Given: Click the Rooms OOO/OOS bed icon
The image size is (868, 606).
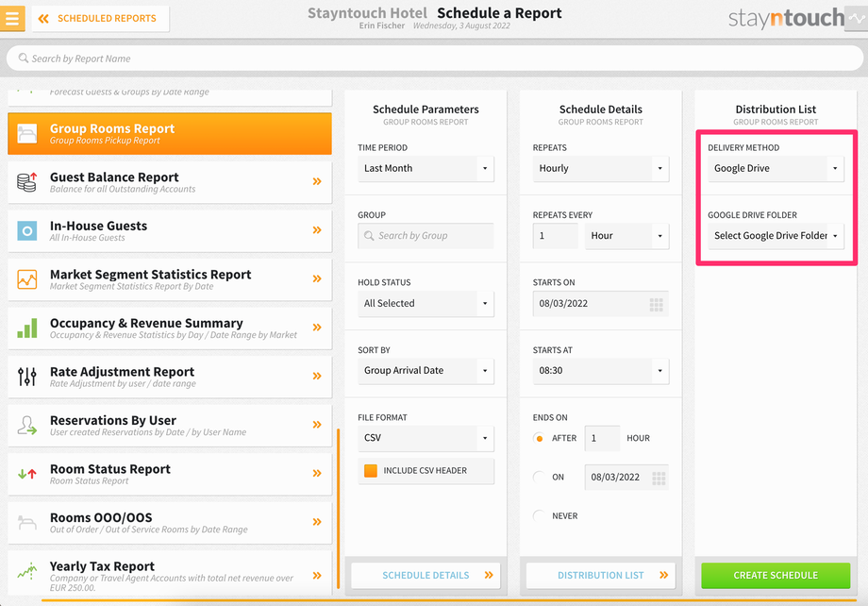Looking at the screenshot, I should pos(26,522).
